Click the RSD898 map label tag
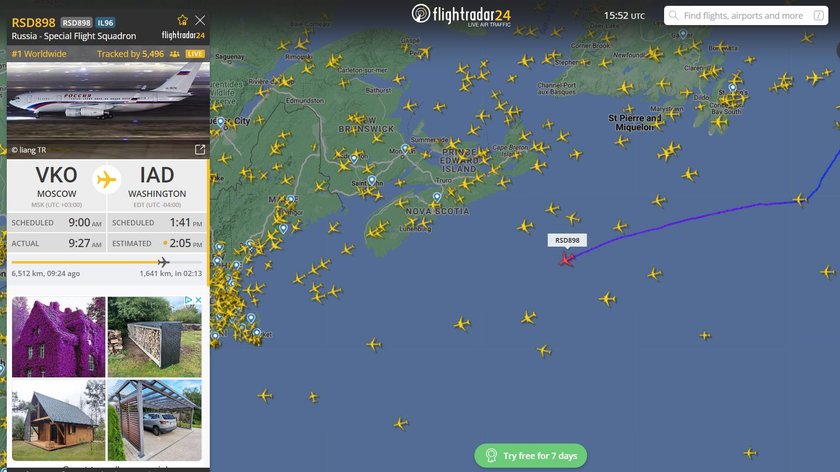840x472 pixels. [x=567, y=240]
